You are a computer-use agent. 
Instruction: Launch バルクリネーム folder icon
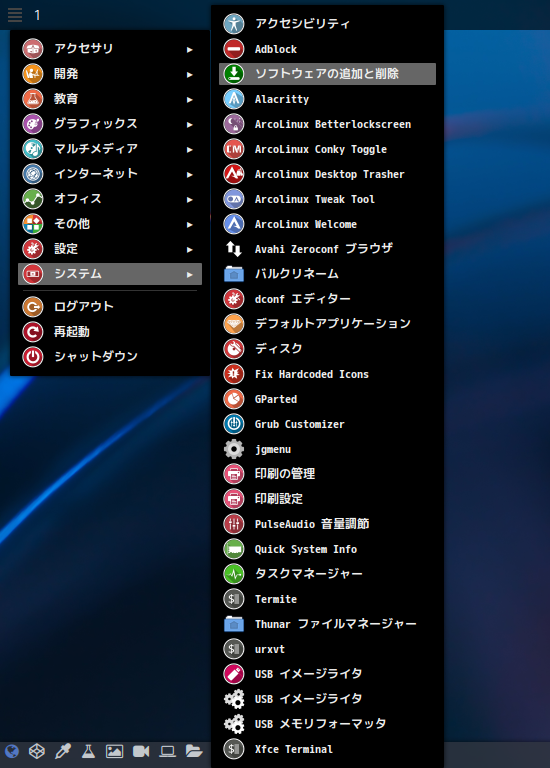[234, 274]
